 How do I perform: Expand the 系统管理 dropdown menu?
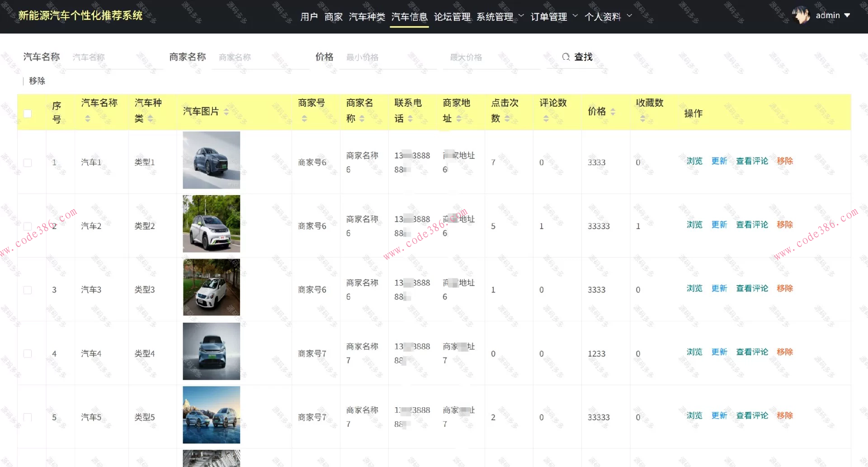pyautogui.click(x=495, y=17)
